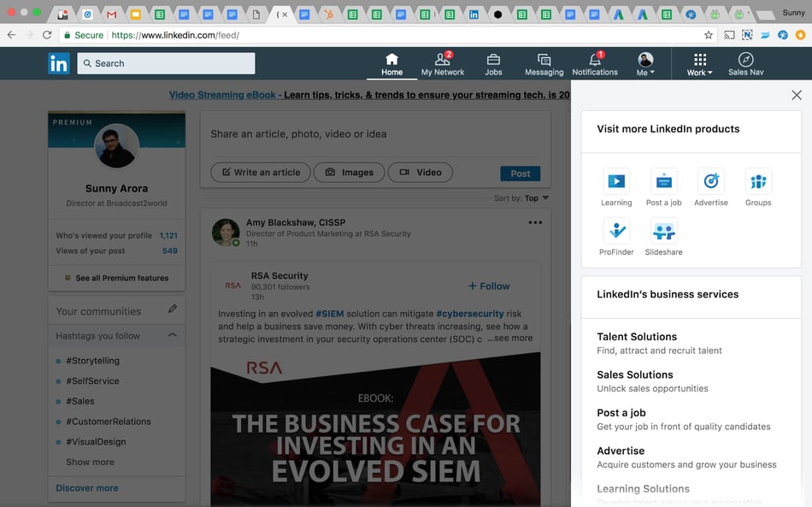This screenshot has height=507, width=812.
Task: Open the Sales Nav compass icon
Action: (745, 64)
